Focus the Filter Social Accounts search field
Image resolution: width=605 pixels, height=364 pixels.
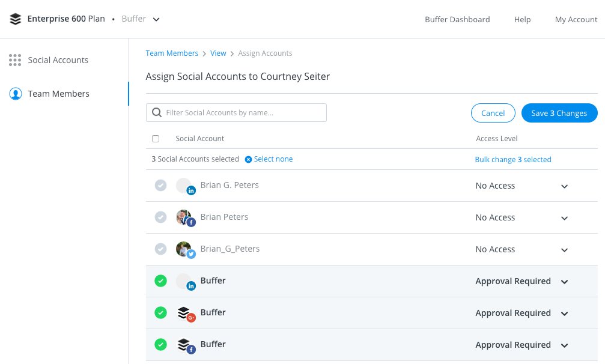coord(243,112)
